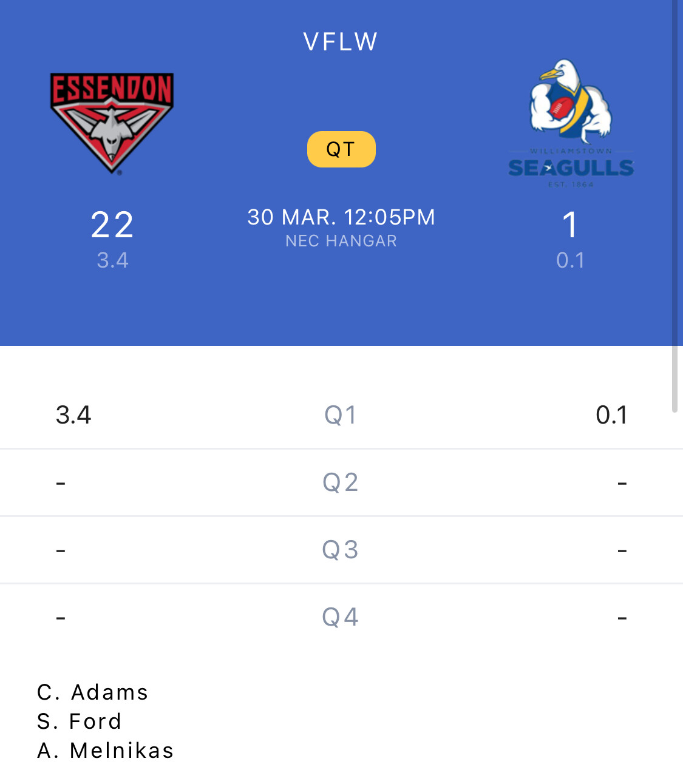This screenshot has height=784, width=683.
Task: Click the 30 MAR. 12:05PM match time
Action: pos(341,217)
